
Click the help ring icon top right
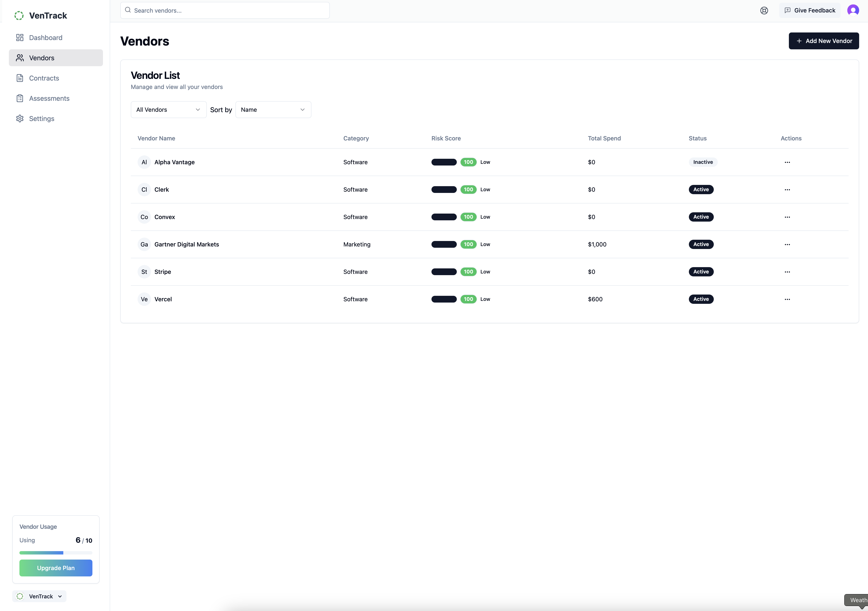[x=764, y=10]
